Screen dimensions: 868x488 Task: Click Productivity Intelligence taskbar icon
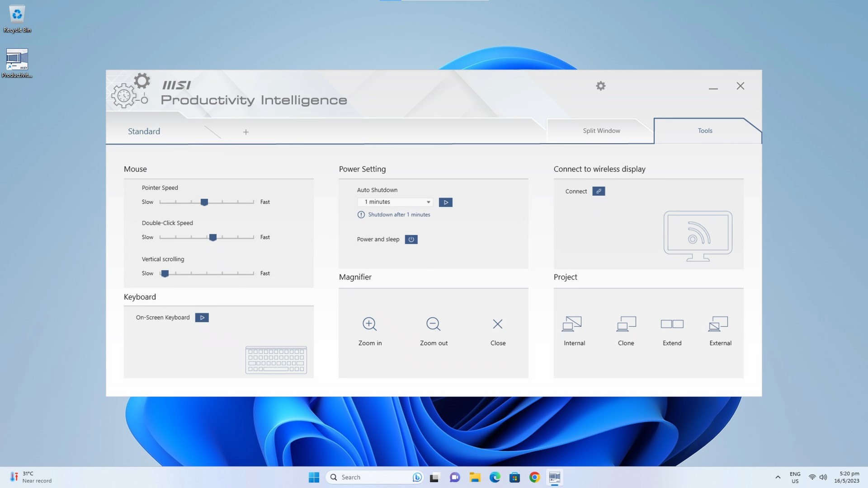pyautogui.click(x=554, y=477)
